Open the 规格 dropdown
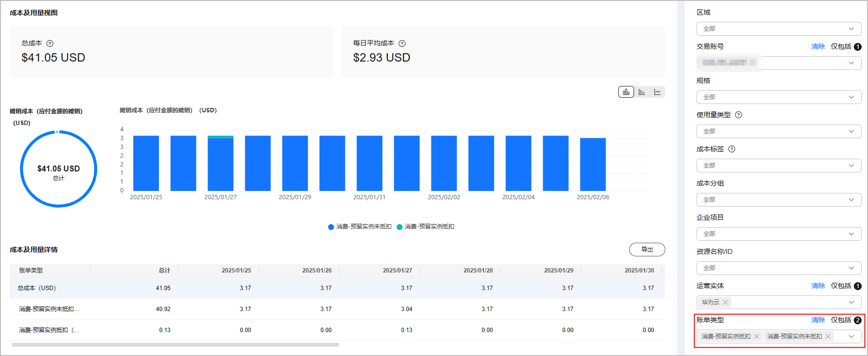Viewport: 868px width, 356px height. coord(779,97)
